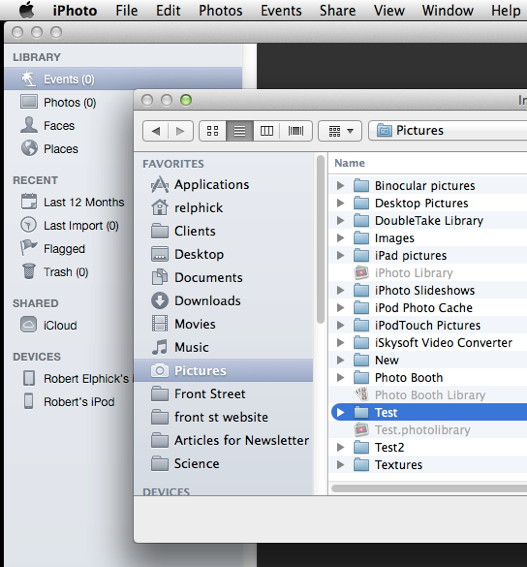527x567 pixels.
Task: Expand the Desktop Pictures folder
Action: tap(340, 203)
